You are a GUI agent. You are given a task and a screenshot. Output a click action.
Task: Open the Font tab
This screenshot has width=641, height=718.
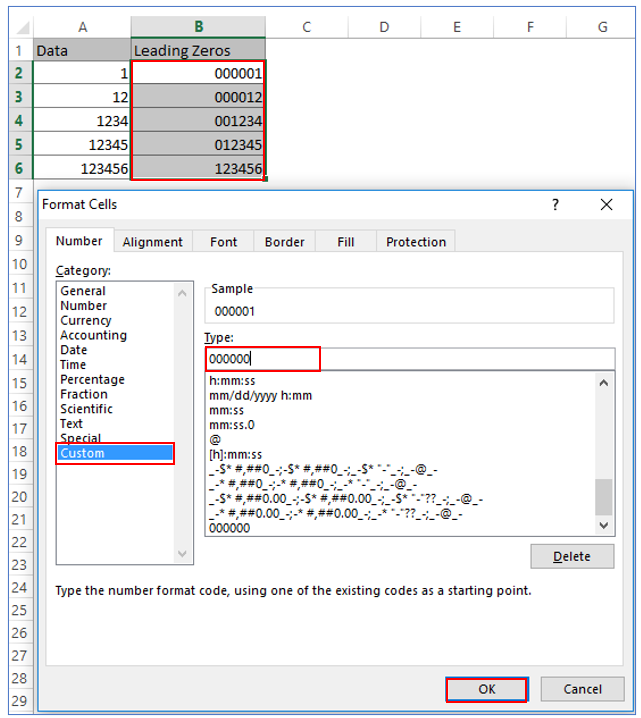(223, 242)
